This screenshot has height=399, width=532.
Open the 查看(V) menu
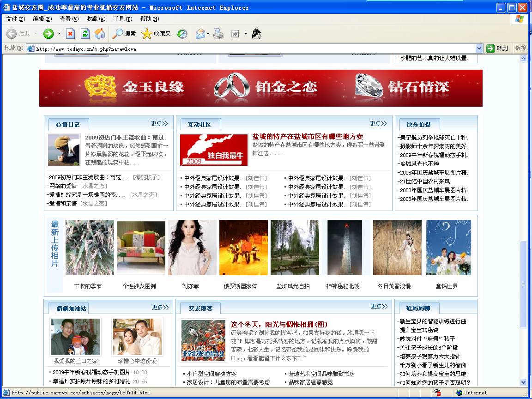pyautogui.click(x=69, y=19)
